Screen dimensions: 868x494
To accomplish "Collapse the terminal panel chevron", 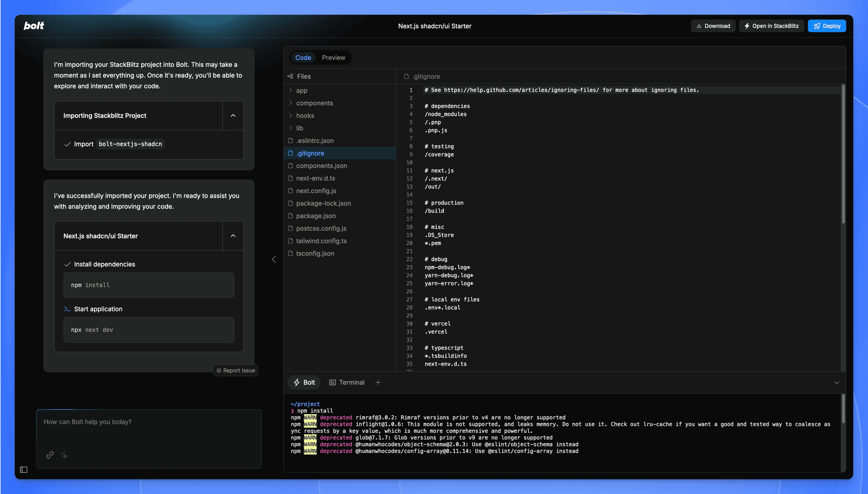I will tap(837, 383).
